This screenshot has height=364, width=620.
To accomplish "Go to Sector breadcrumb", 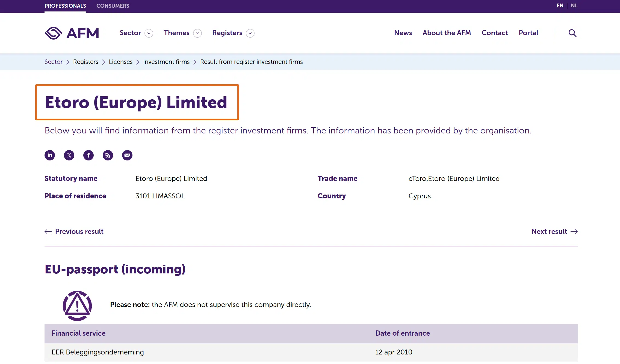I will coord(54,62).
